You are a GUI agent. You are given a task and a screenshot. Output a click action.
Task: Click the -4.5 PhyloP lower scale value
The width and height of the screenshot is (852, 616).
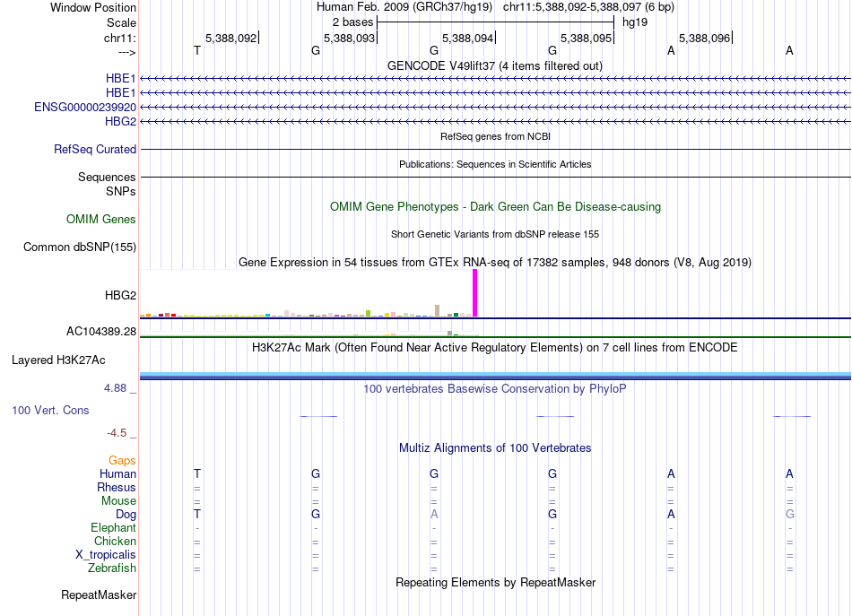(x=117, y=433)
